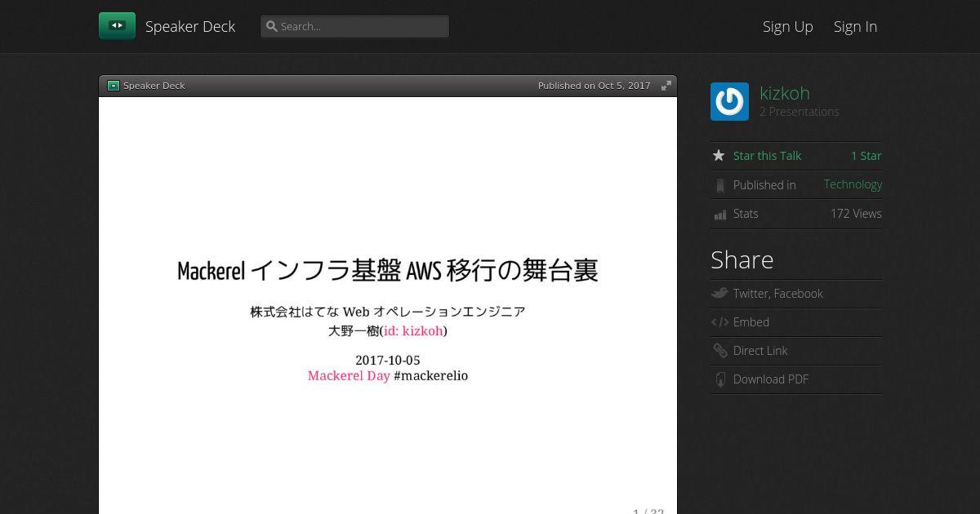The width and height of the screenshot is (980, 514).
Task: Download the PDF of the slides
Action: (x=771, y=379)
